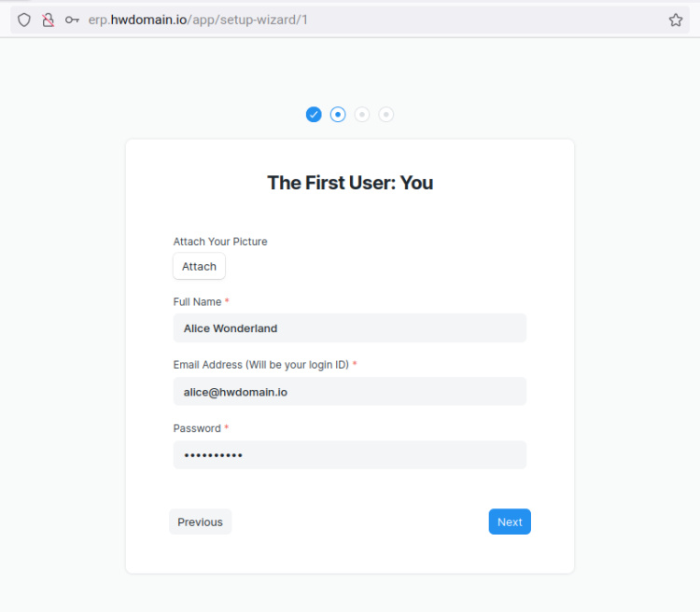This screenshot has width=700, height=612.
Task: Click the "Password" field label
Action: pos(197,428)
